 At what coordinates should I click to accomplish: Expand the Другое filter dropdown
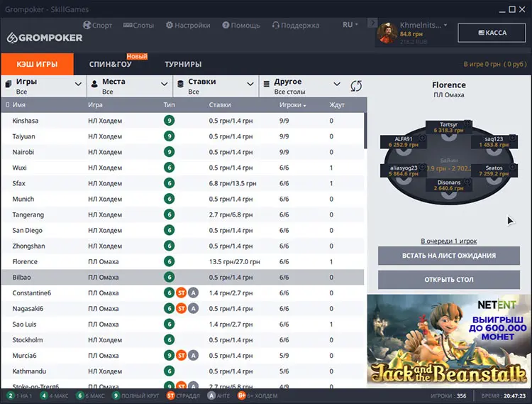302,86
